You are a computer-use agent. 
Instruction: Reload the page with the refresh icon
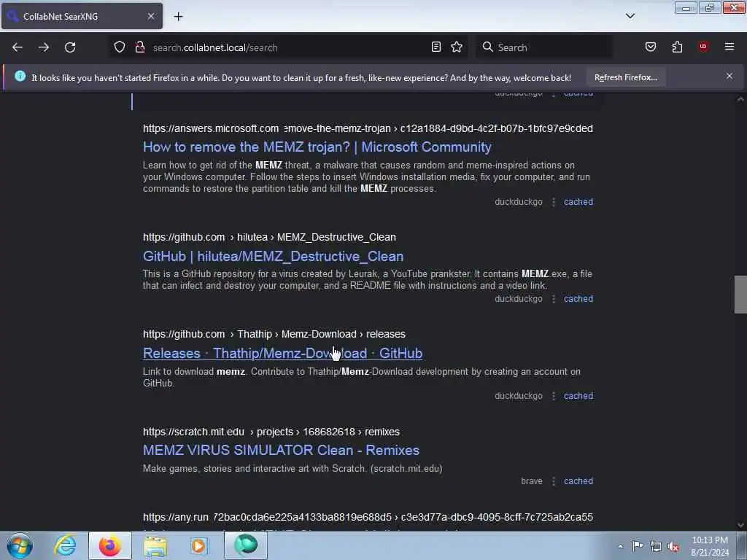coord(70,47)
